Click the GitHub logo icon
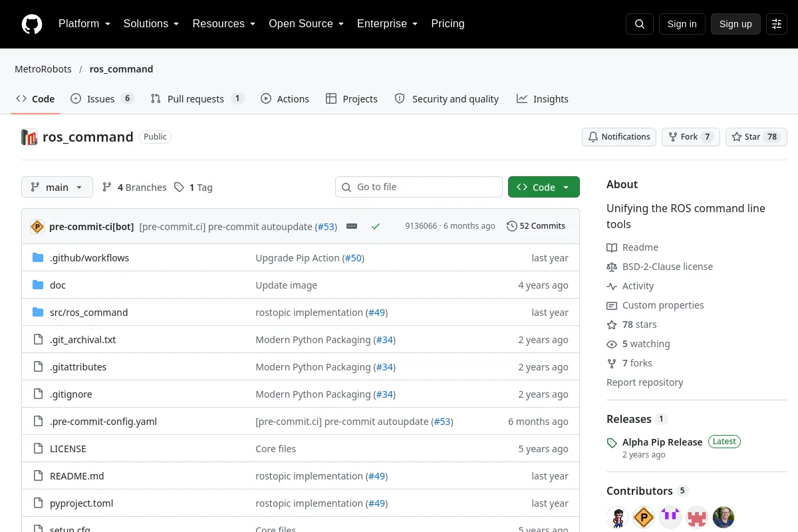798x532 pixels. [x=32, y=24]
